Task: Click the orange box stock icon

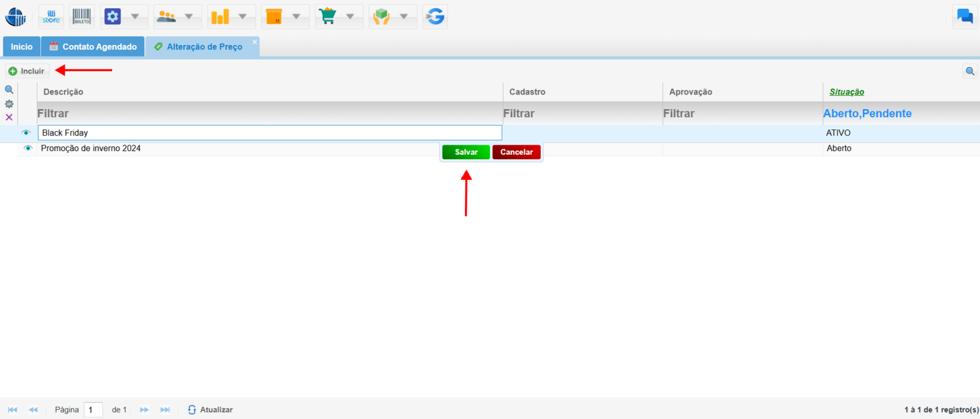Action: [x=274, y=17]
